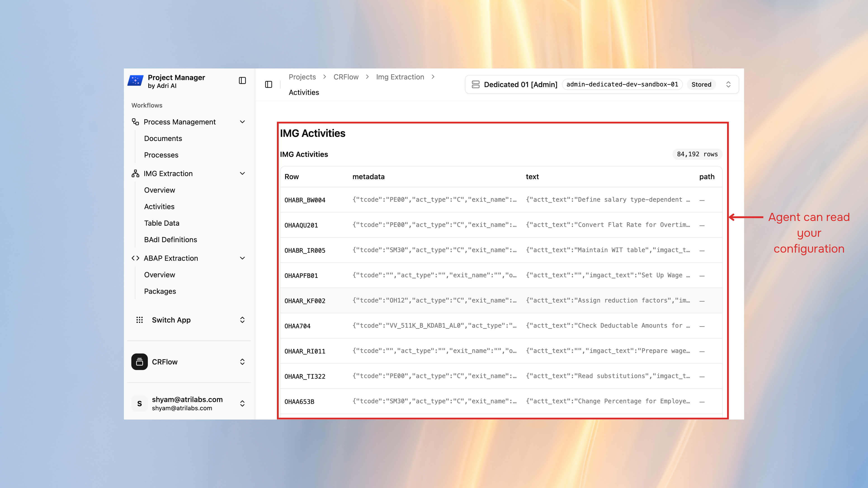Open the environment selector chevron beside Stored
The height and width of the screenshot is (488, 868).
point(728,84)
